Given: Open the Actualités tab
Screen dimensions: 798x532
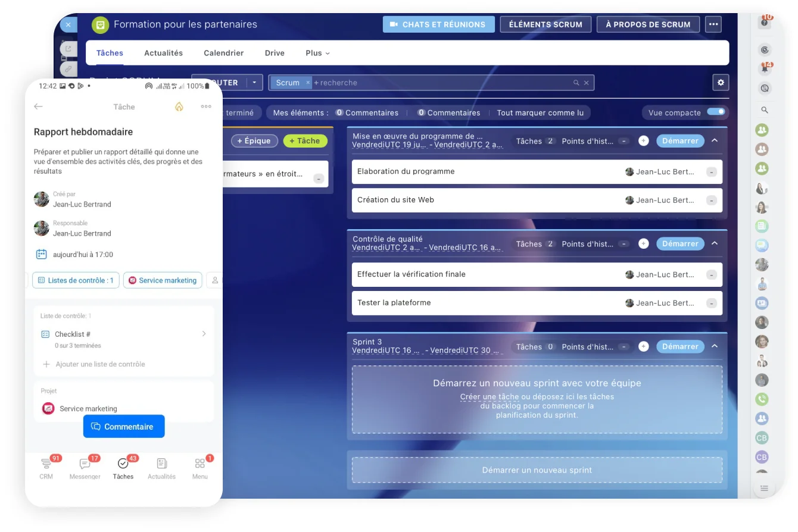Looking at the screenshot, I should 163,53.
